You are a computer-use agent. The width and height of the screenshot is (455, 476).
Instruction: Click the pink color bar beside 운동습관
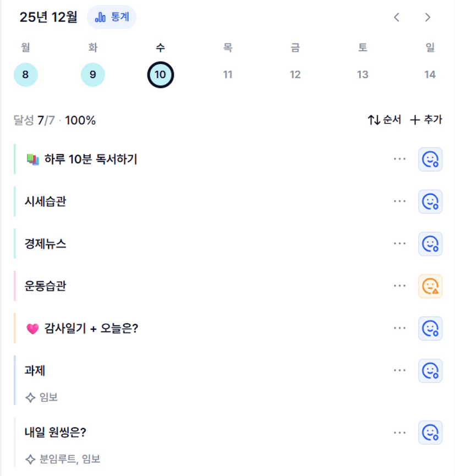15,286
